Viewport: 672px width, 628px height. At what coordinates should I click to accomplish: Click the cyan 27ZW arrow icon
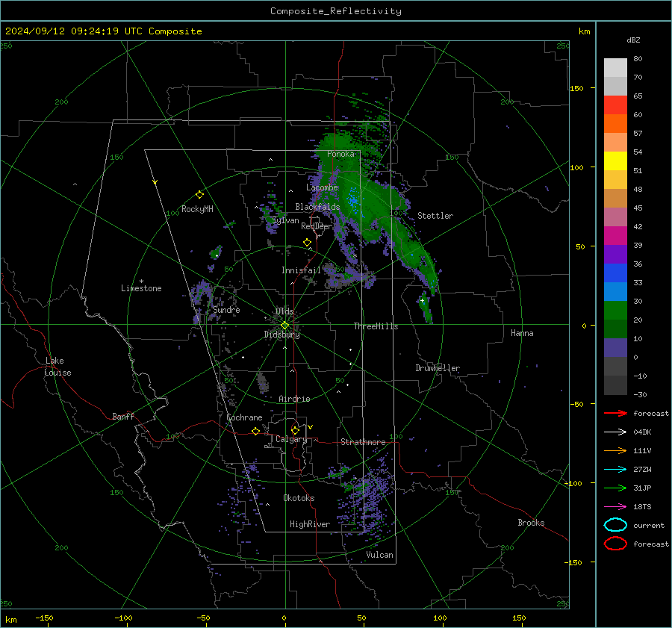point(615,470)
